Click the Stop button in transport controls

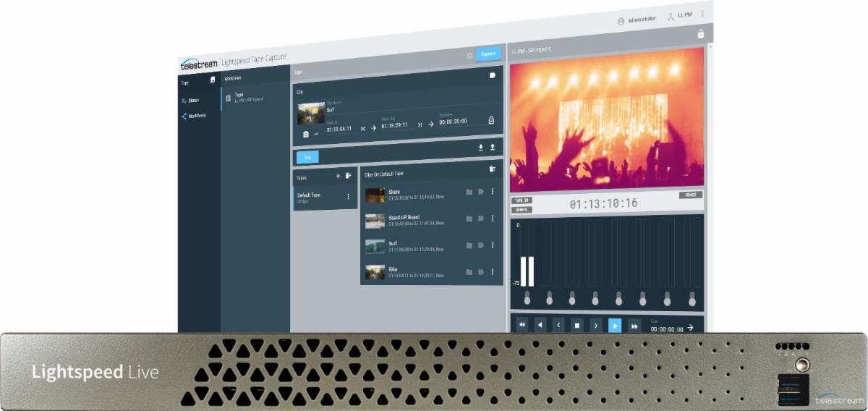pos(576,326)
